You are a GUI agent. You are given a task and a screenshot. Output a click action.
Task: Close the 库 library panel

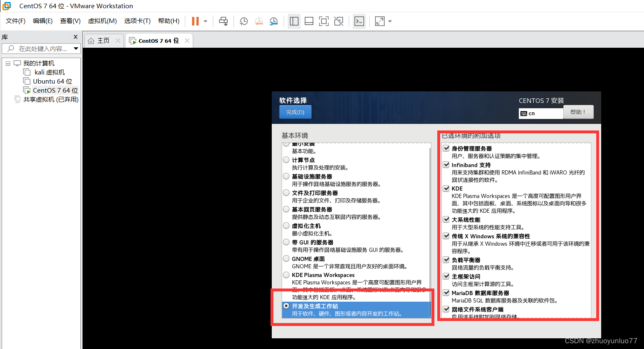pos(75,37)
